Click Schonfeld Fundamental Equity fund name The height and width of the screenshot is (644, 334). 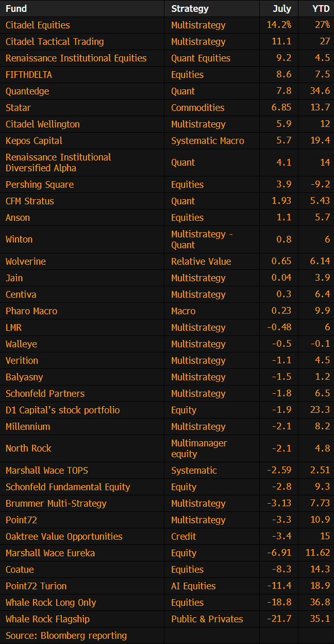point(68,487)
